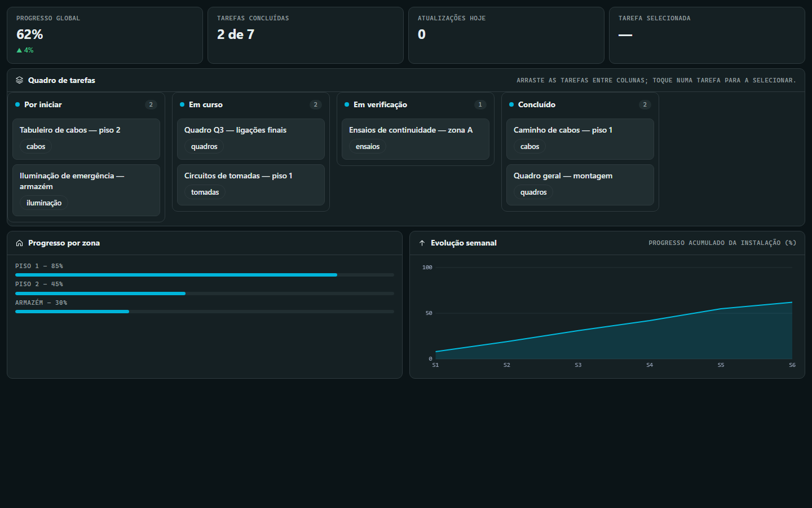This screenshot has width=812, height=508.
Task: Click the blue dot beside Por iniciar
Action: click(x=17, y=104)
